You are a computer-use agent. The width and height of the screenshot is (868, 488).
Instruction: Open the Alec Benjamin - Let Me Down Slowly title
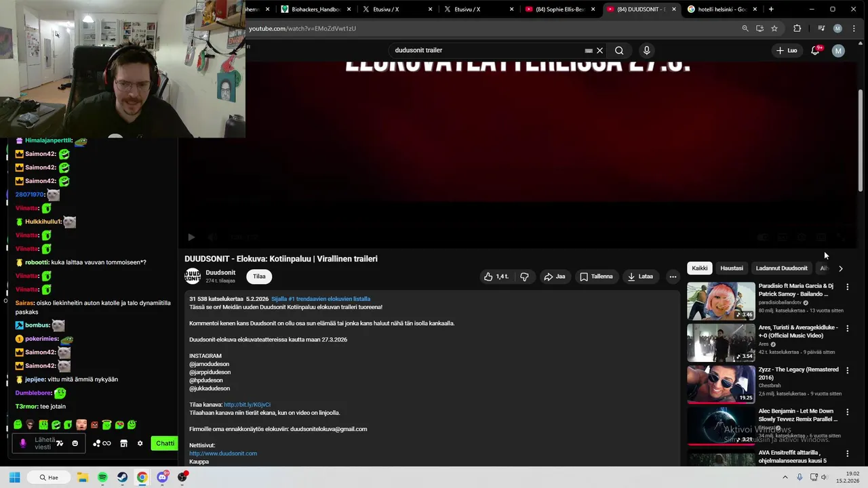(797, 415)
